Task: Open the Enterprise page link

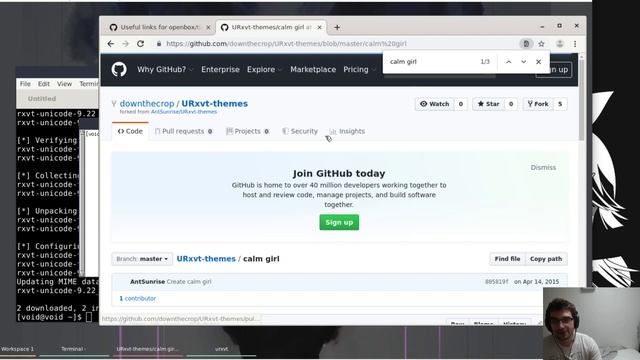Action: pyautogui.click(x=220, y=69)
